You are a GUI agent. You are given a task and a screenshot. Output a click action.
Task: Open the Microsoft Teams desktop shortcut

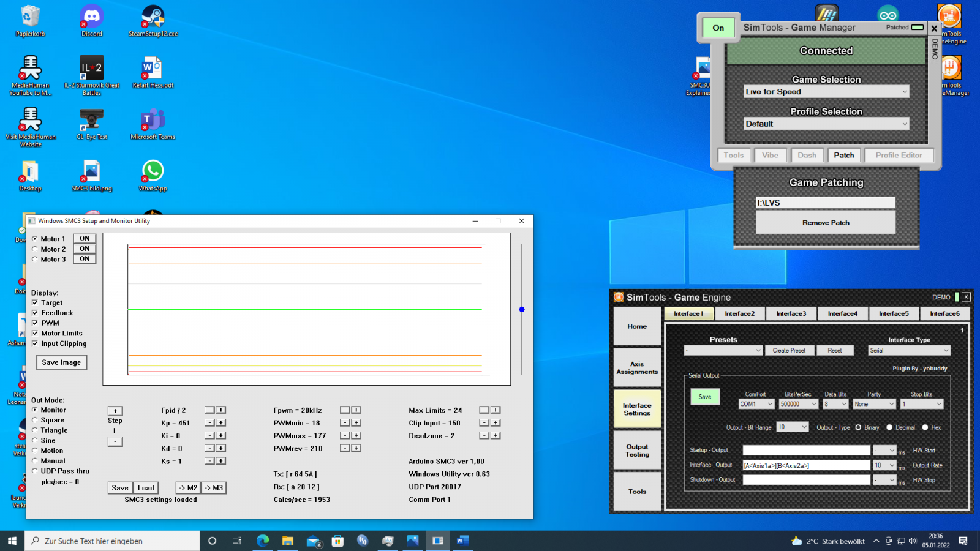tap(153, 124)
